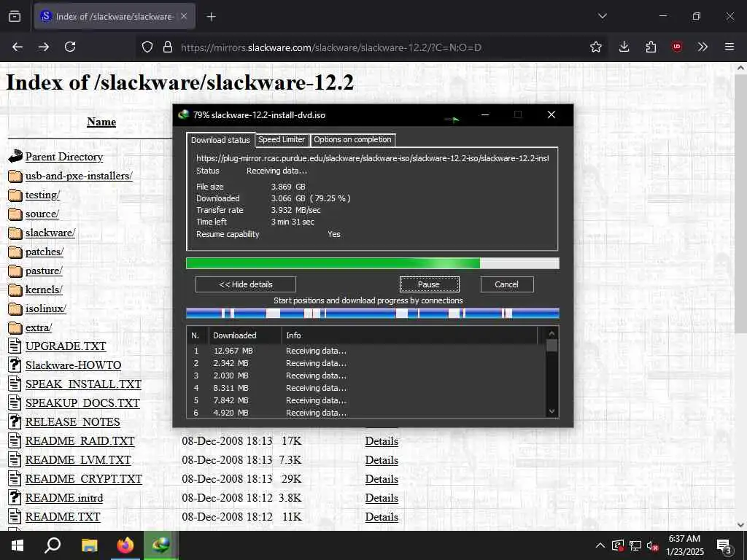Screen dimensions: 747x560
Task: Pause the slackware ISO download
Action: pyautogui.click(x=429, y=284)
